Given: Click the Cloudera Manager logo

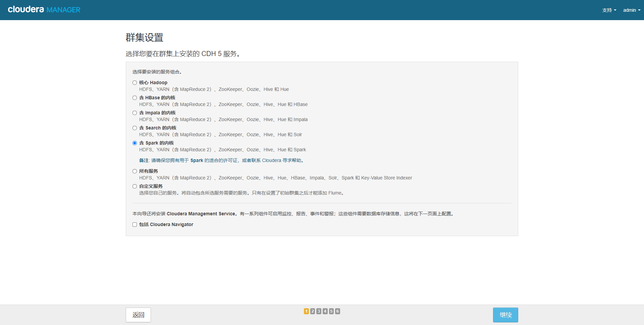Looking at the screenshot, I should [x=44, y=10].
